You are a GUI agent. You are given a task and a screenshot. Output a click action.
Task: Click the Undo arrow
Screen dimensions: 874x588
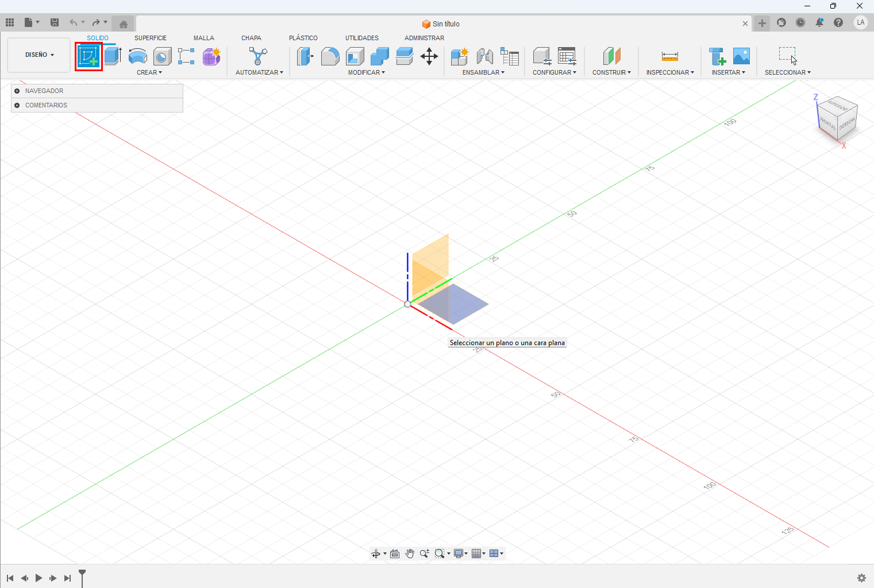point(74,22)
